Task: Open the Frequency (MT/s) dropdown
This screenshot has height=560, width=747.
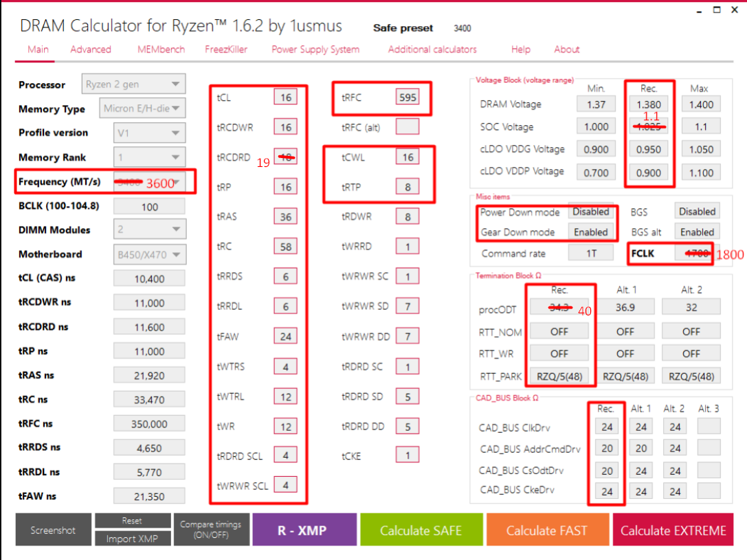Action: [149, 182]
